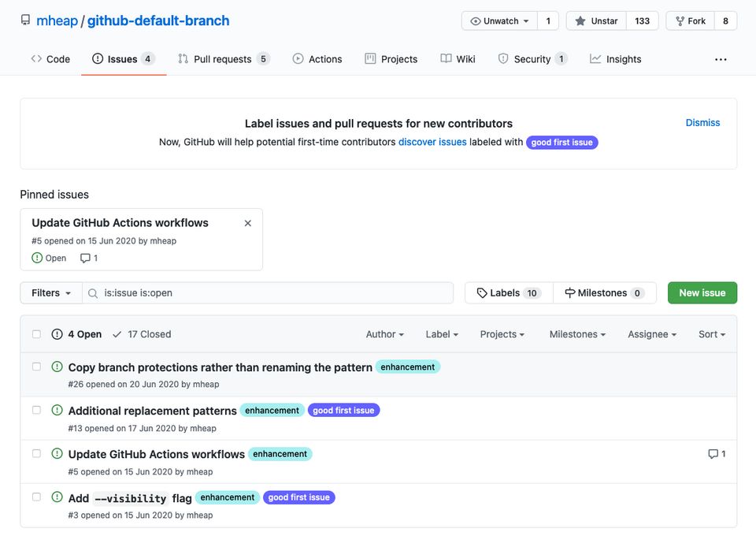Click the repository book icon beside mheap
This screenshot has height=536, width=756.
(x=25, y=20)
